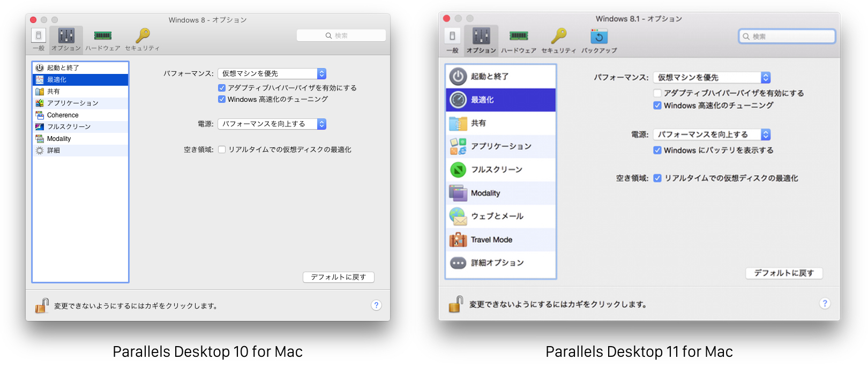Focus 検索 field in Windows 8 window
This screenshot has height=367, width=868.
(x=341, y=35)
